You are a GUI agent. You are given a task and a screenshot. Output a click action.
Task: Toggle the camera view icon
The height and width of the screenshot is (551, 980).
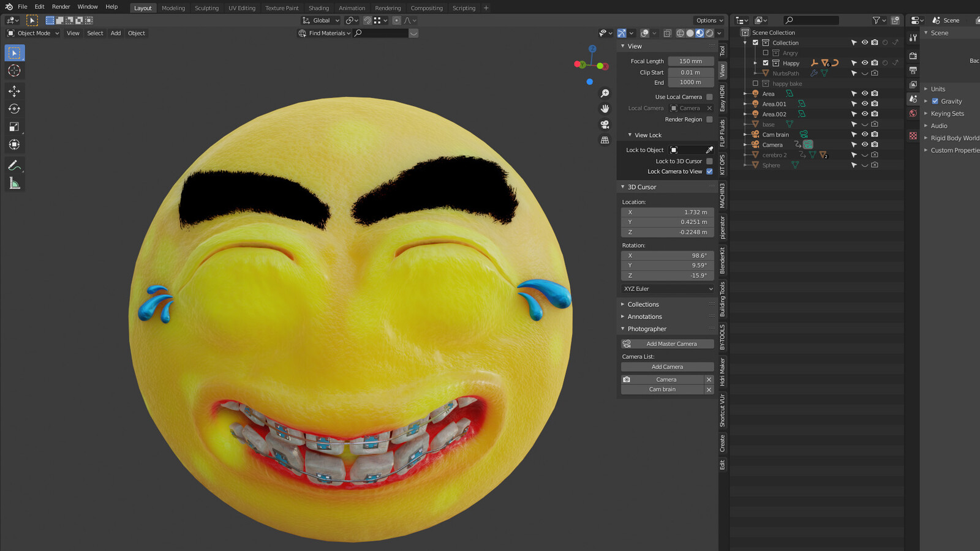coord(605,124)
